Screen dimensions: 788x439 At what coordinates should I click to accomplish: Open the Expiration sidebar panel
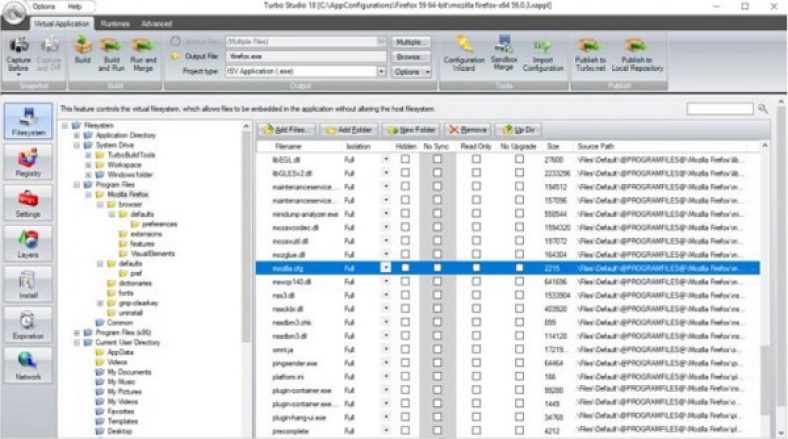(28, 324)
